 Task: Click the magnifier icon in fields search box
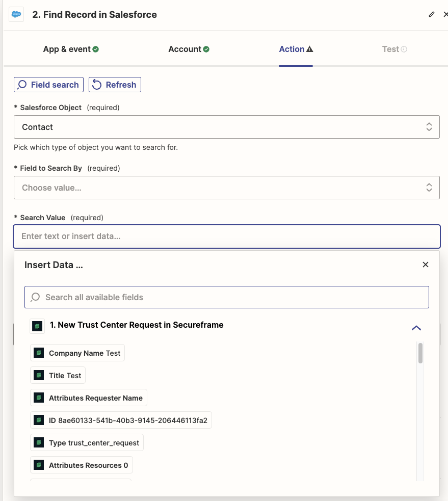(35, 297)
